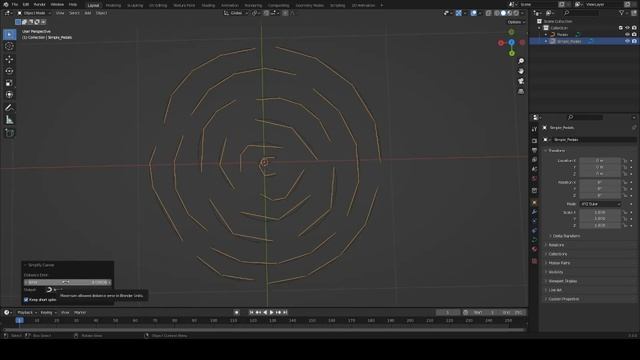This screenshot has width=640, height=360.
Task: Open the Add menu in the viewport header
Action: (87, 13)
